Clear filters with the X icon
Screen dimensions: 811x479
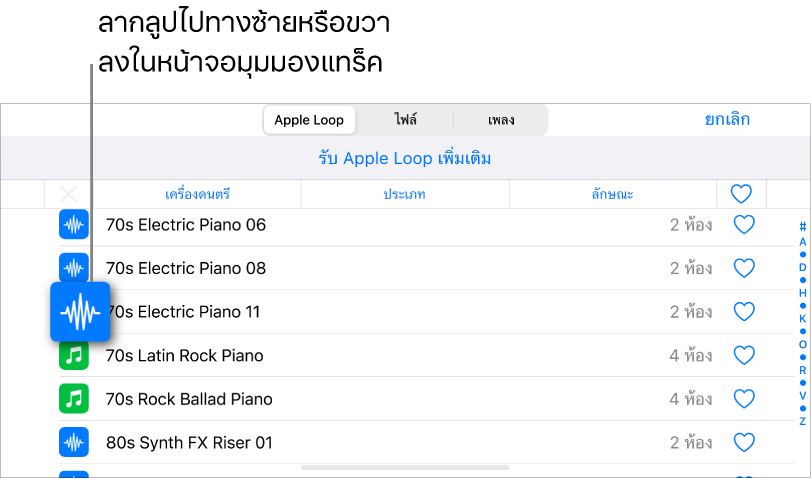[69, 194]
